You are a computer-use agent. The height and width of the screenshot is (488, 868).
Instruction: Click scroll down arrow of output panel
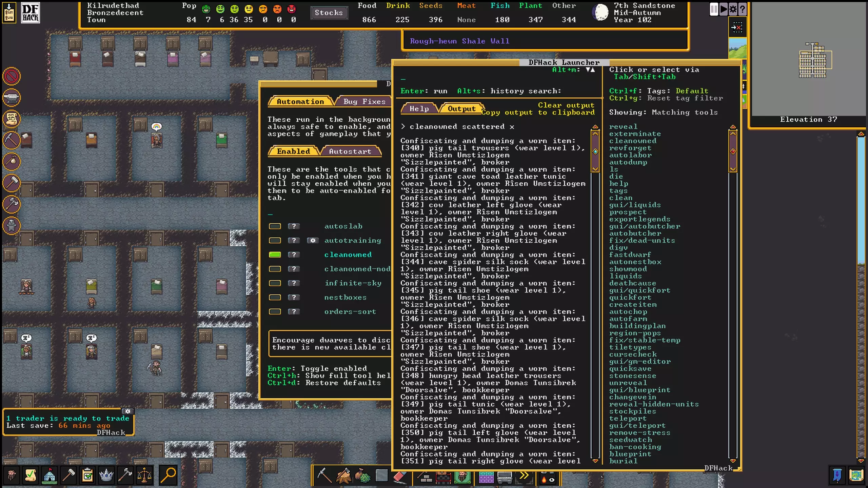coord(595,461)
